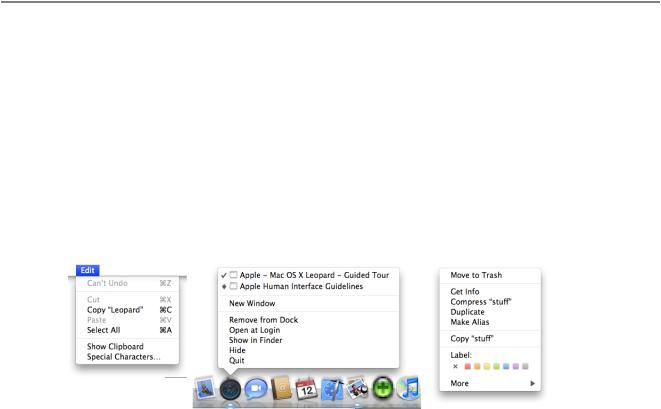Image resolution: width=661 pixels, height=409 pixels.
Task: Choose Move to Trash in the context menu
Action: [490, 275]
